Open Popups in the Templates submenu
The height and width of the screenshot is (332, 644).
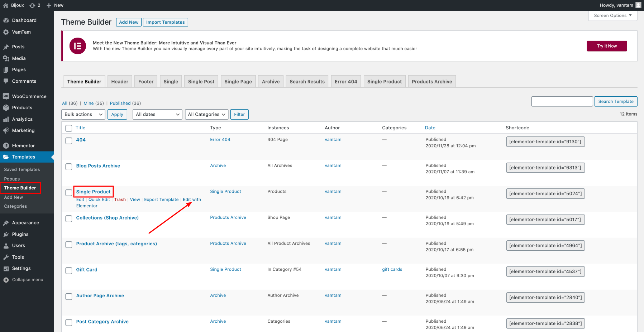click(12, 179)
